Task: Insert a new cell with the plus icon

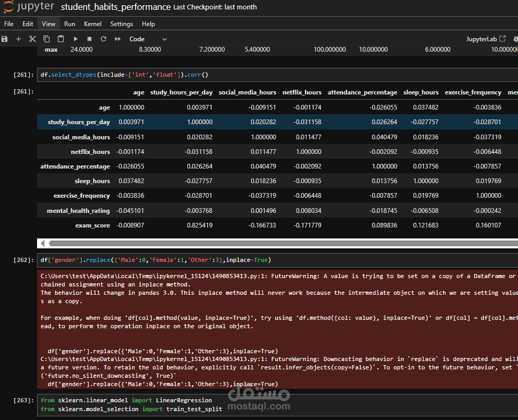Action: pyautogui.click(x=18, y=39)
